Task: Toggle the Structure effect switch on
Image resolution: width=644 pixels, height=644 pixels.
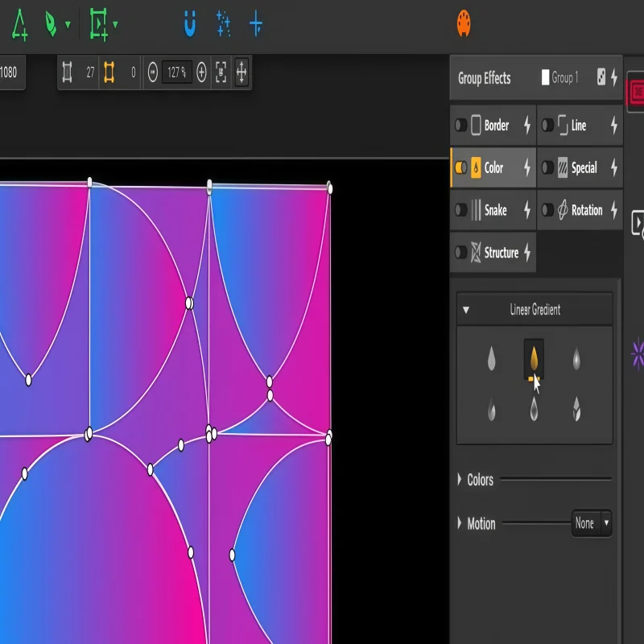Action: point(460,253)
